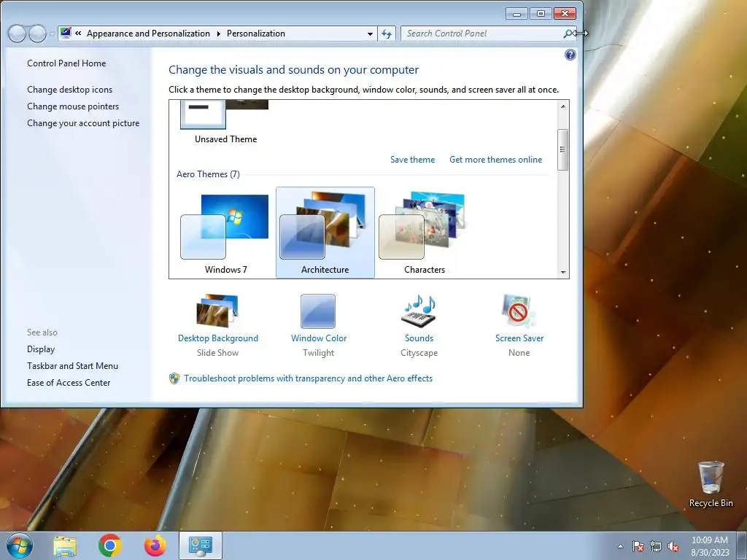
Task: Click the theme list scroll up arrow
Action: pos(563,106)
